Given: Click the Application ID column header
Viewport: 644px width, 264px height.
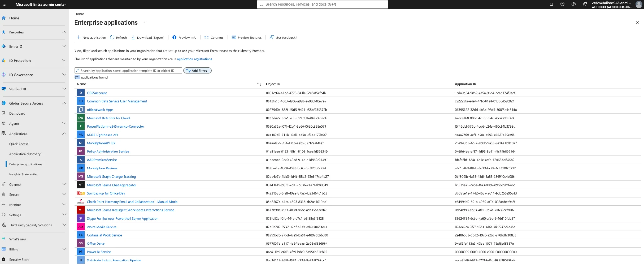Looking at the screenshot, I should [465, 84].
